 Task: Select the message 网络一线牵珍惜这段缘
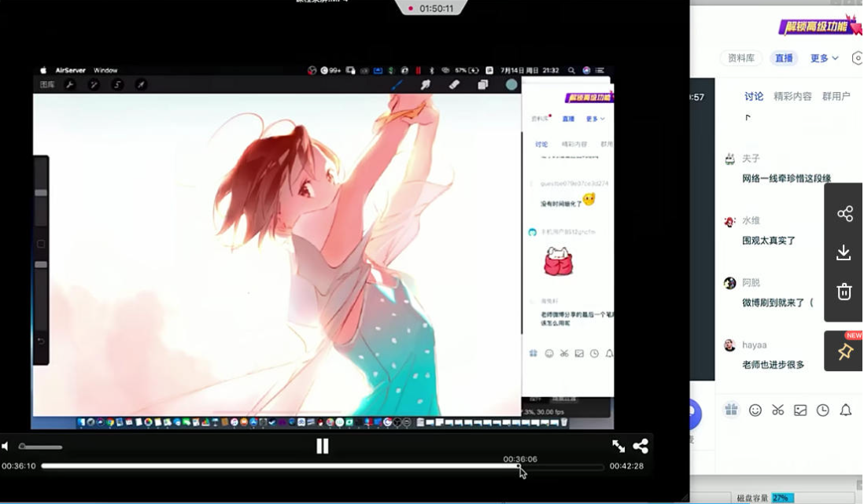coord(786,178)
